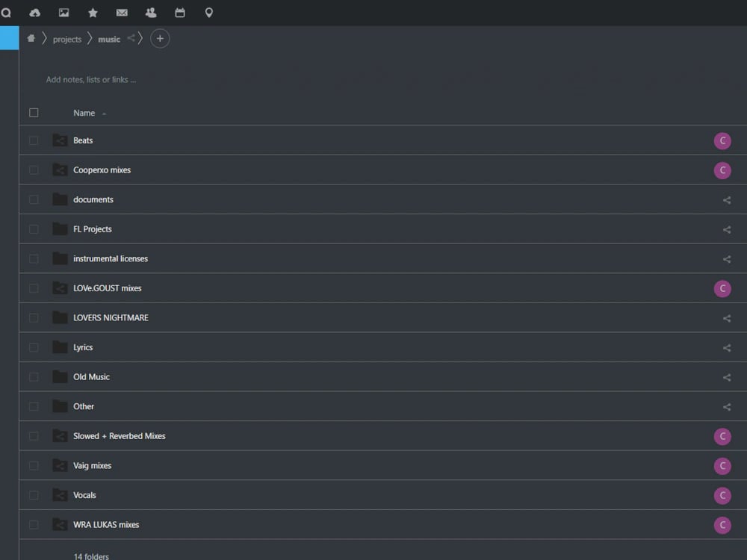Open the Mail envelope icon
This screenshot has height=560, width=747.
[x=122, y=13]
